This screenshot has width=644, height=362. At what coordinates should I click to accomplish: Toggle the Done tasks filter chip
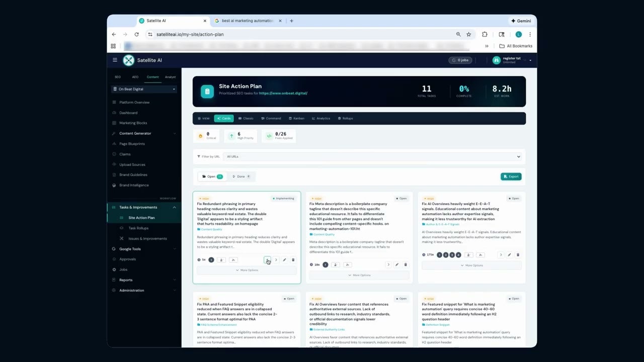click(240, 176)
